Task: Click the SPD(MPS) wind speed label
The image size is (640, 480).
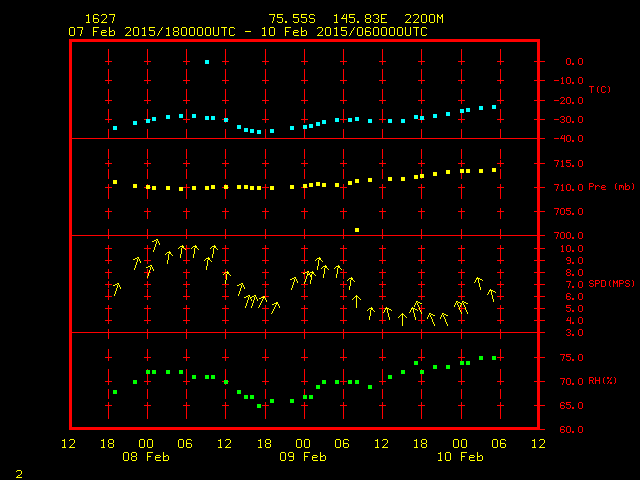Action: (613, 284)
